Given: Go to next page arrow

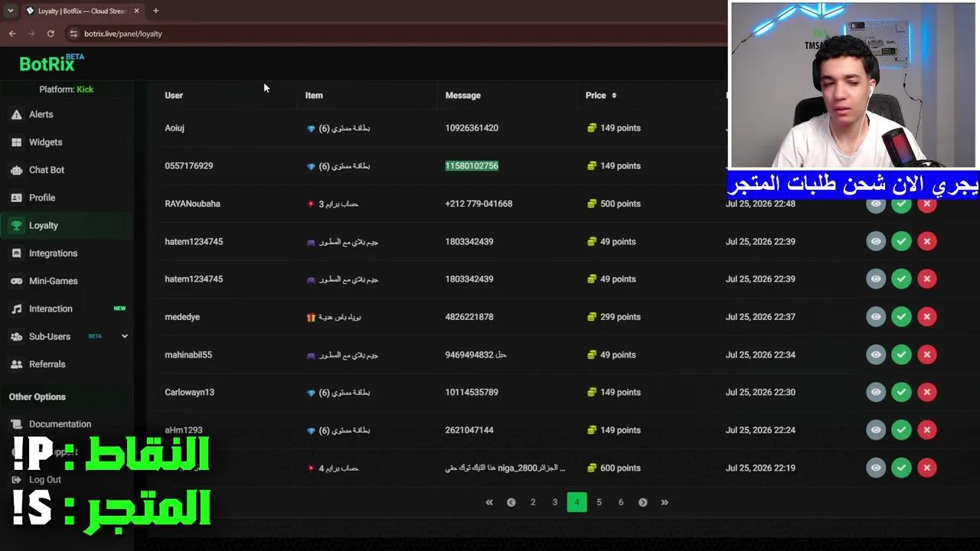Looking at the screenshot, I should pyautogui.click(x=643, y=502).
